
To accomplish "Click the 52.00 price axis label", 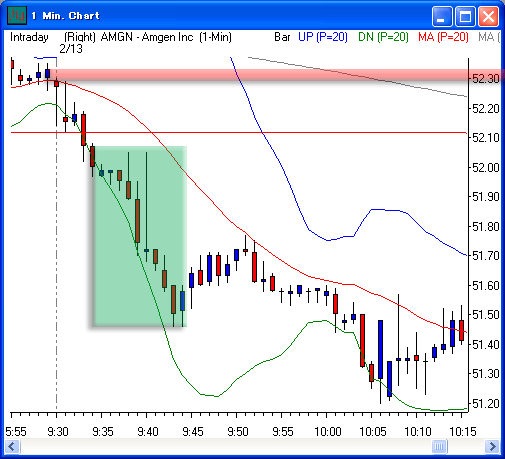I will [x=486, y=167].
